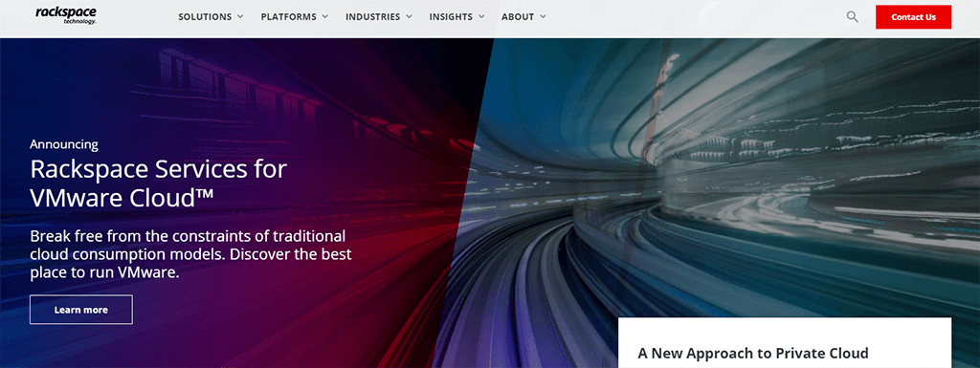Click the Learn more button
The width and height of the screenshot is (980, 368).
coord(81,310)
